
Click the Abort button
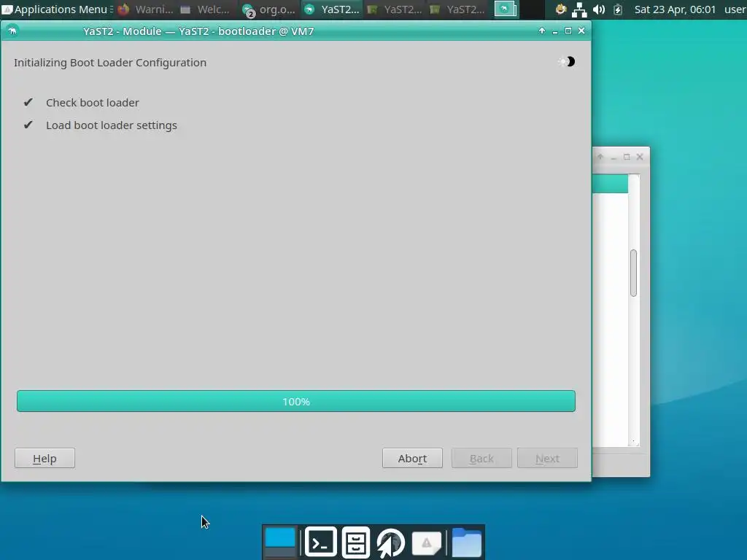tap(413, 458)
